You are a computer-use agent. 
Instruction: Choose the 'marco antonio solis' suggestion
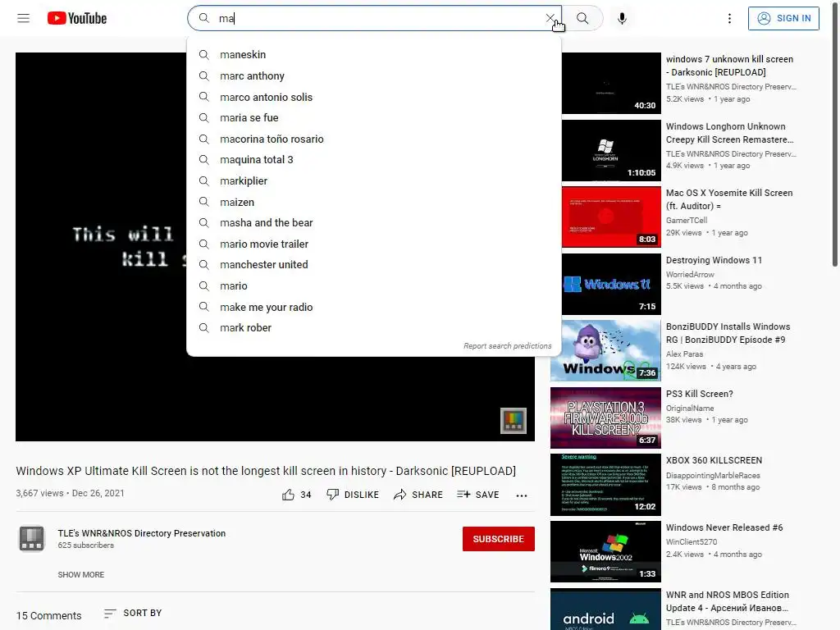coord(374,97)
